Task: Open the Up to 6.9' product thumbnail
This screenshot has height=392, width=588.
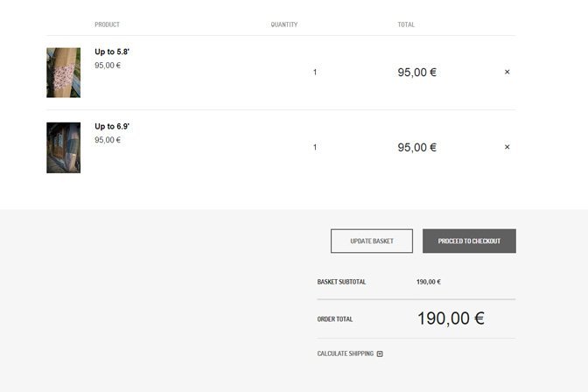Action: click(63, 147)
